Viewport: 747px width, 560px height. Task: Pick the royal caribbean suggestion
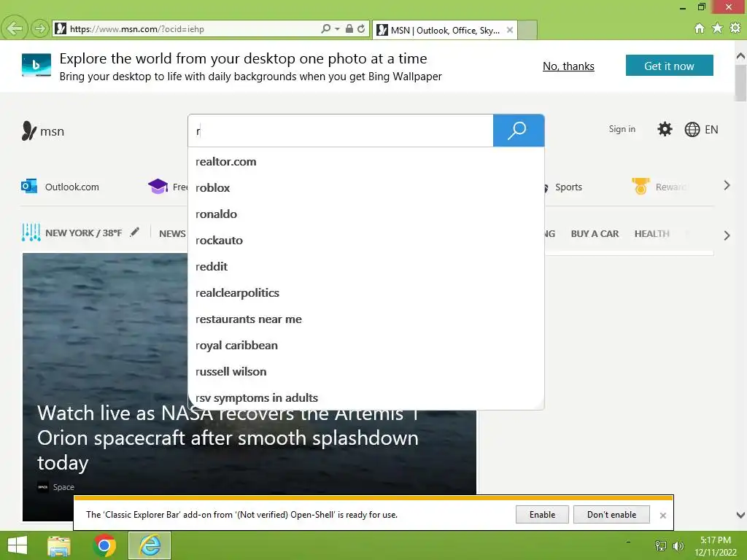pos(366,345)
